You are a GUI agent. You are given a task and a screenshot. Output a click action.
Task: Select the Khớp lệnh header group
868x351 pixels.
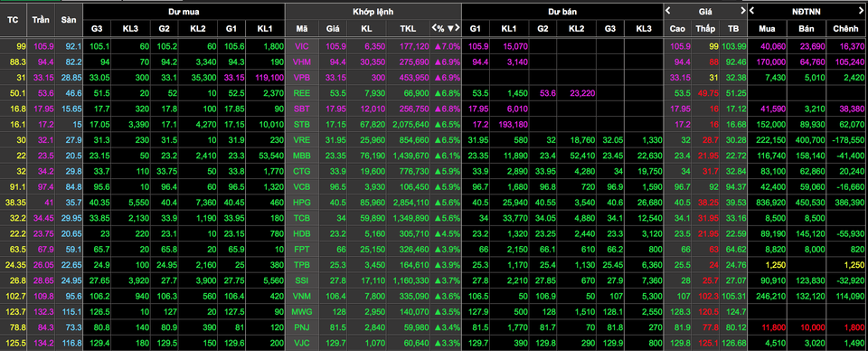tap(373, 11)
